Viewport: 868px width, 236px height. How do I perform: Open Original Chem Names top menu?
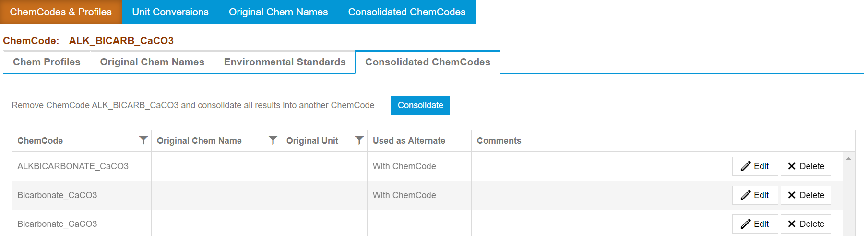pos(278,12)
